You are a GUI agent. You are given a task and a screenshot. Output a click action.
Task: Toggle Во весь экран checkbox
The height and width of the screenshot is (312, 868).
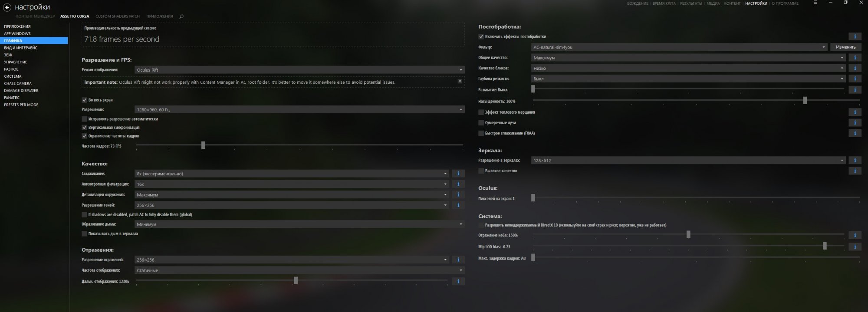[85, 100]
